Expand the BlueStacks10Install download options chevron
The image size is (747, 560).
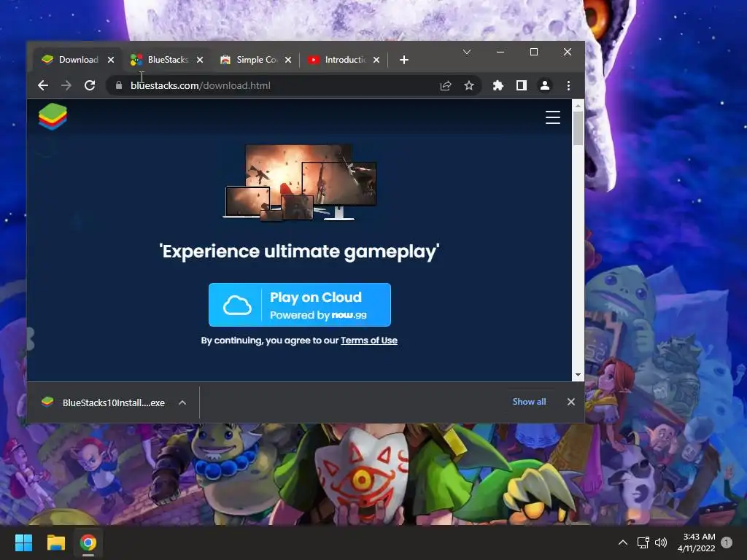tap(182, 402)
